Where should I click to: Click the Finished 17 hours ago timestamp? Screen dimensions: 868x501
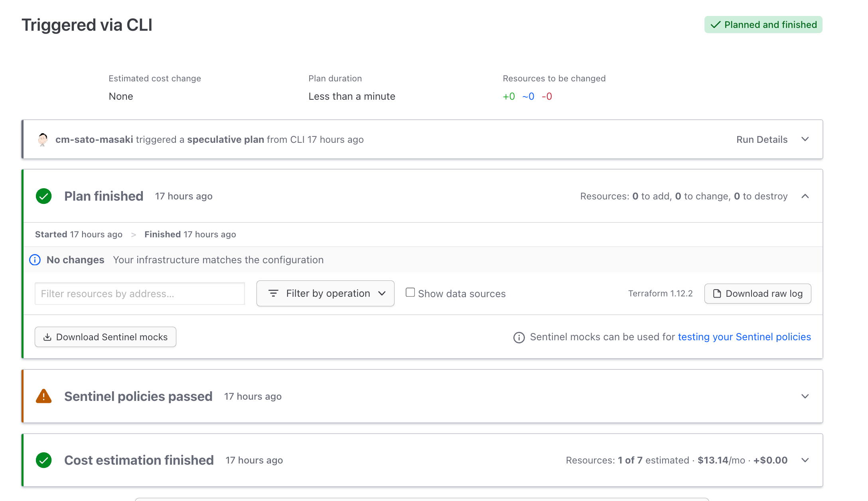[x=190, y=235]
